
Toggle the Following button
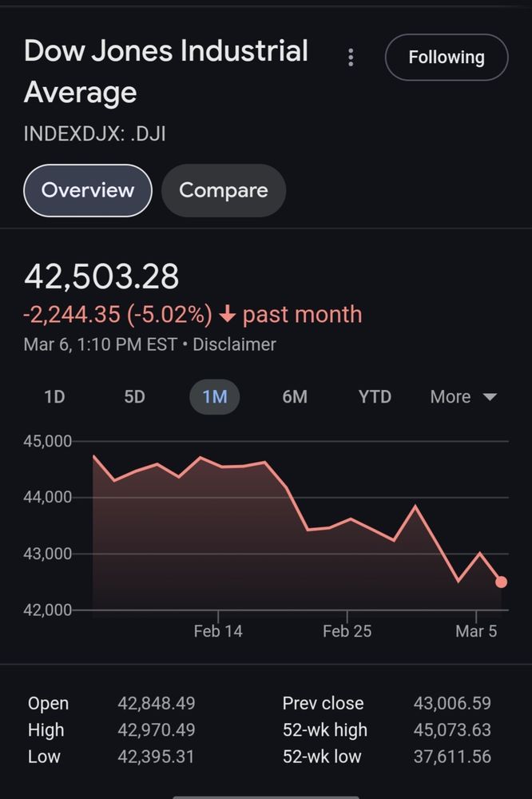[447, 57]
